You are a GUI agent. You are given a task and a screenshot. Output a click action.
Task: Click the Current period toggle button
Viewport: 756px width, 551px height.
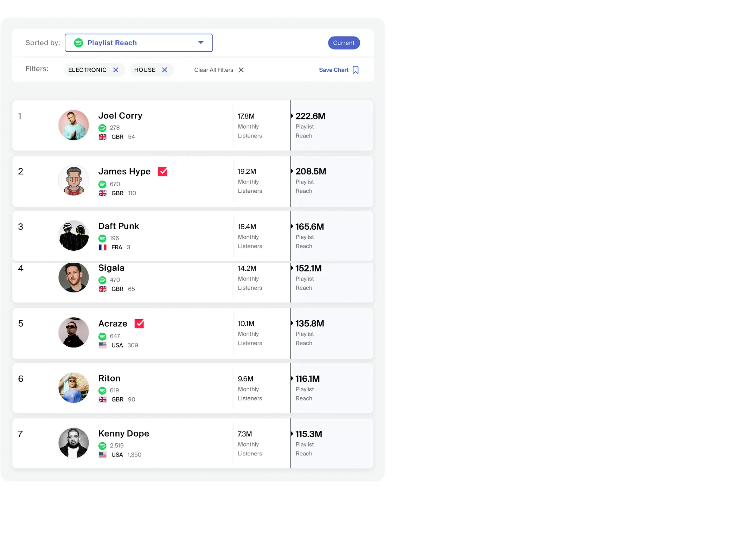[344, 42]
